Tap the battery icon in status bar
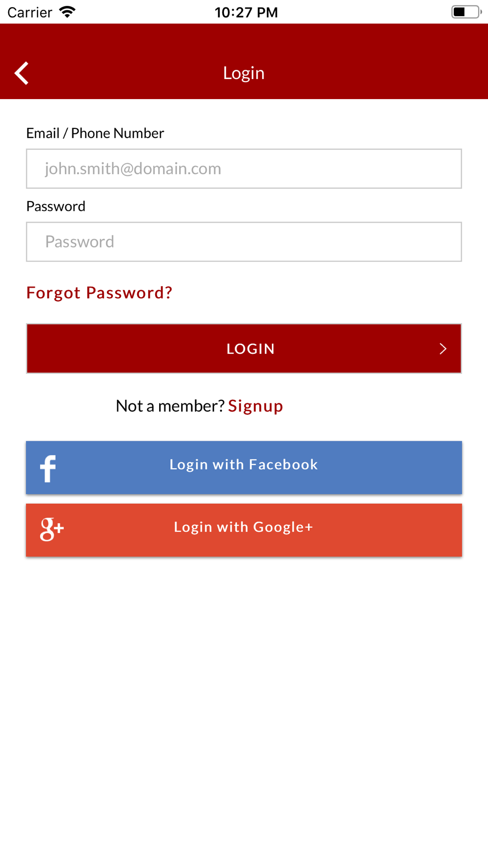This screenshot has height=868, width=488. click(467, 12)
